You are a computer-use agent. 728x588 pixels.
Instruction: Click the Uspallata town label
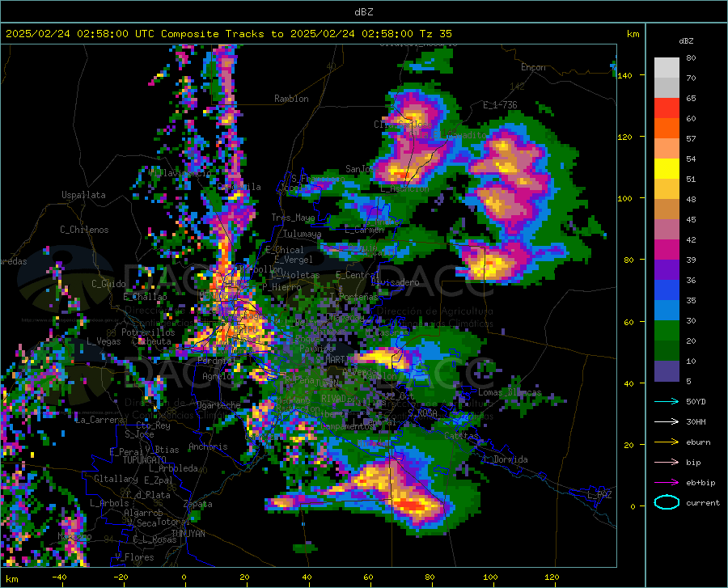83,195
